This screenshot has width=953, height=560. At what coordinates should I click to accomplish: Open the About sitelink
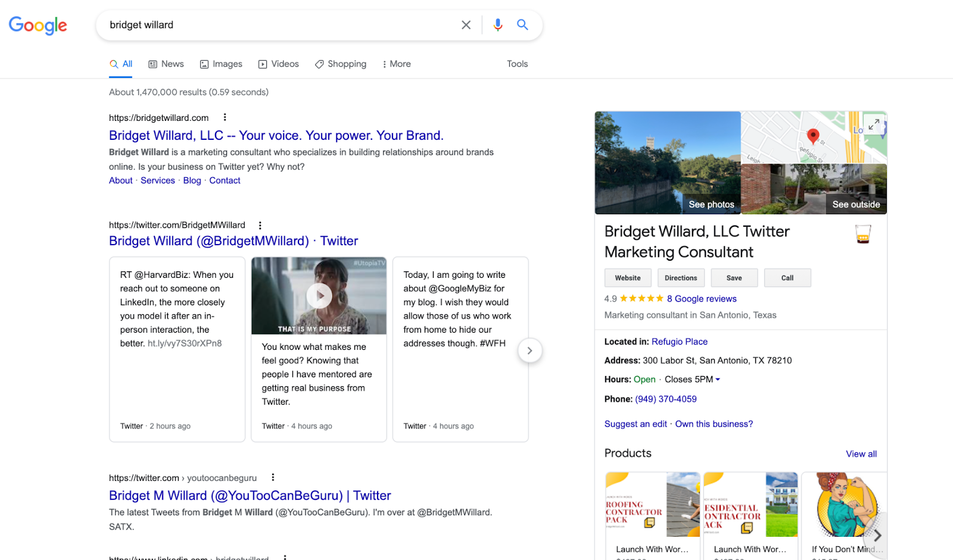[x=121, y=180]
